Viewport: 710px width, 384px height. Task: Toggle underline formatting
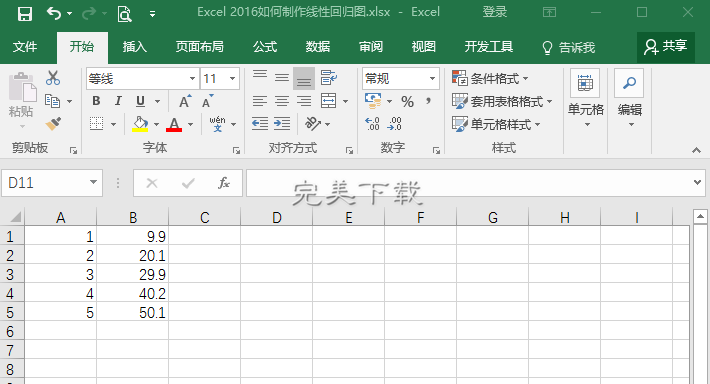tap(140, 101)
